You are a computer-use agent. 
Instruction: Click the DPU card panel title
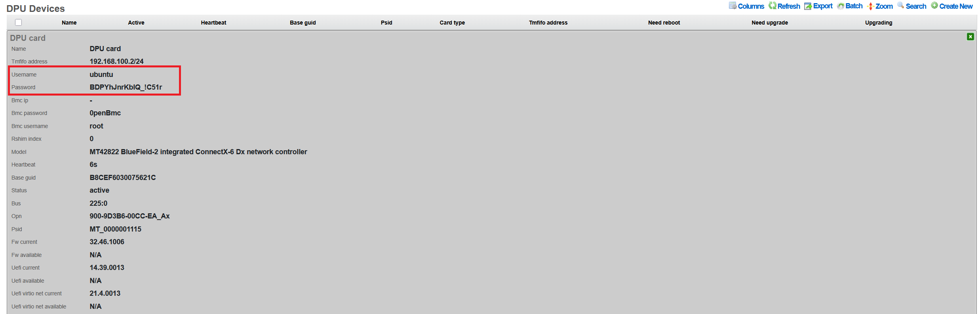pyautogui.click(x=28, y=38)
